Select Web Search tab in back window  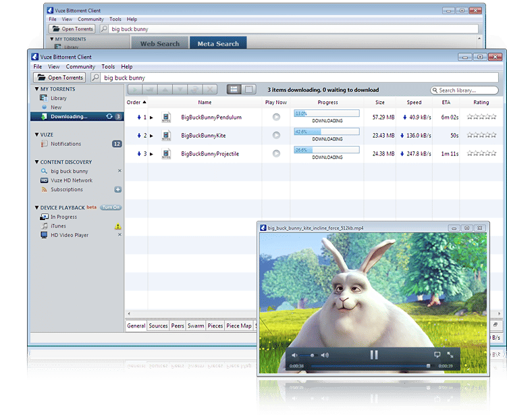point(160,44)
